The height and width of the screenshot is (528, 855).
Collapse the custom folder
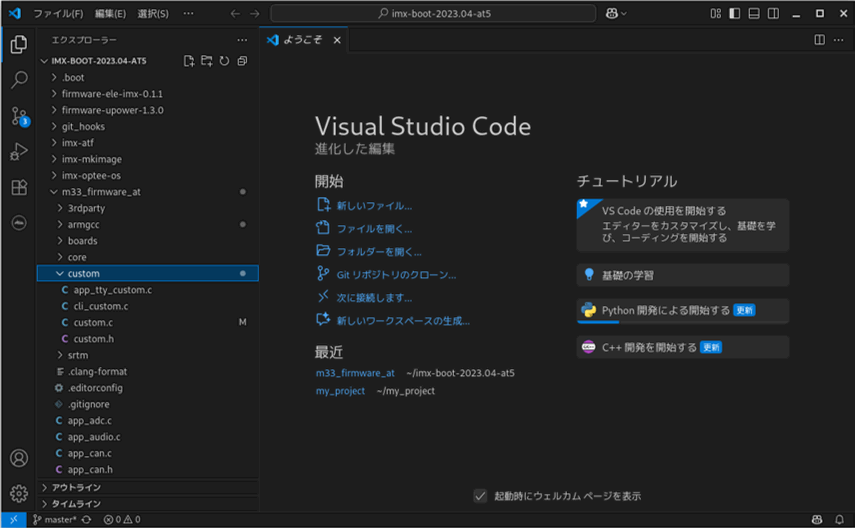(x=84, y=273)
